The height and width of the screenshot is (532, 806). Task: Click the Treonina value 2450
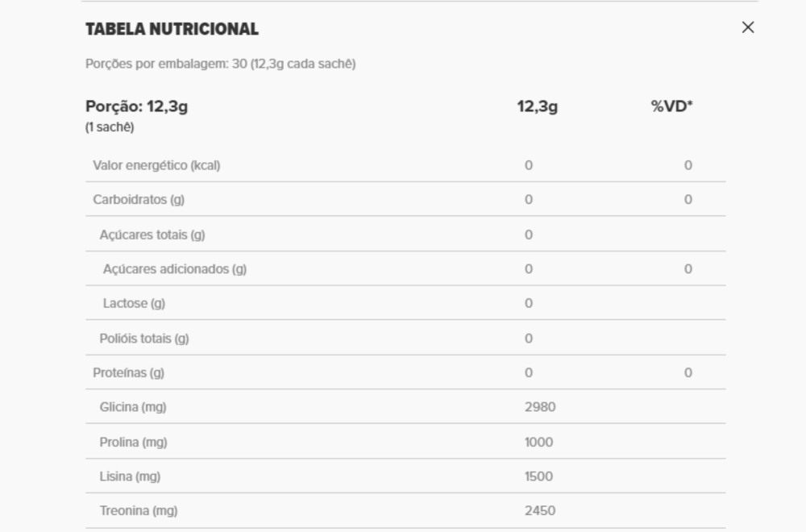click(540, 511)
